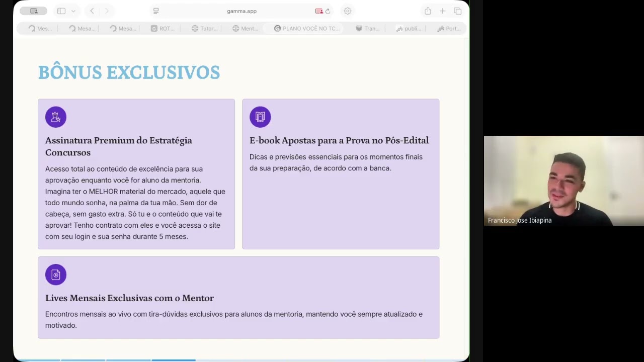Go back to the previous page
This screenshot has width=644, height=362.
[92, 11]
